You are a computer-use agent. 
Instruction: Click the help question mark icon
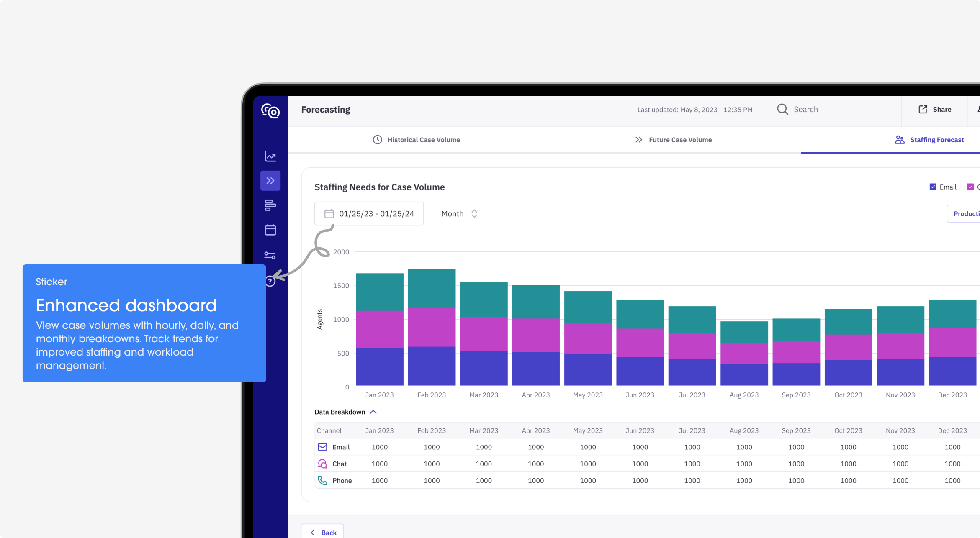point(271,281)
